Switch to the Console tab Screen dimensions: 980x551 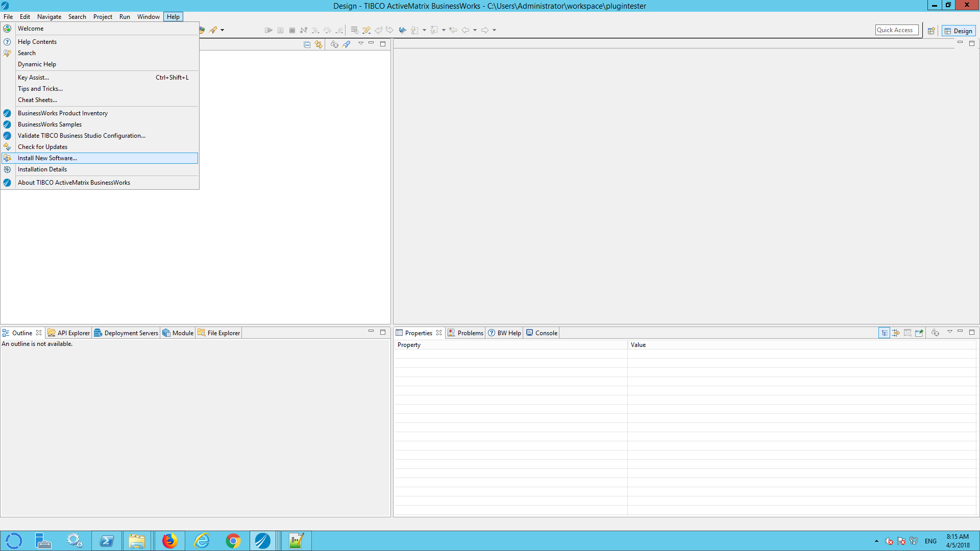pyautogui.click(x=542, y=333)
